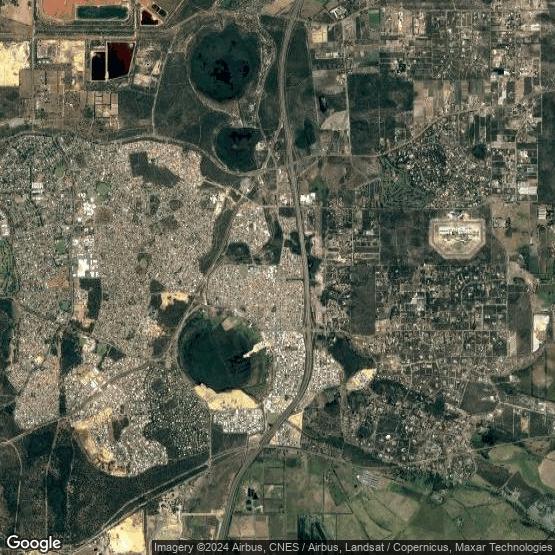Select the octagonal walled compound
The width and height of the screenshot is (555, 555).
457,238
